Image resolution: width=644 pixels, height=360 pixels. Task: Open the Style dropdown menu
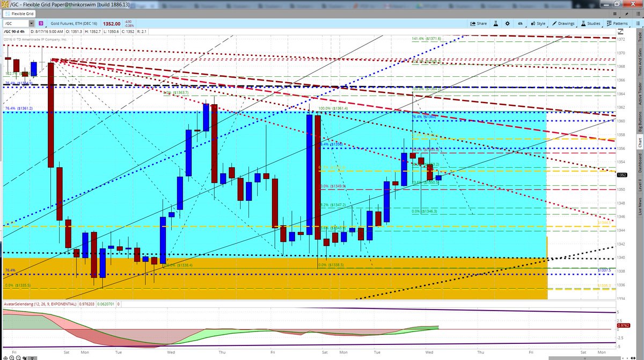537,24
